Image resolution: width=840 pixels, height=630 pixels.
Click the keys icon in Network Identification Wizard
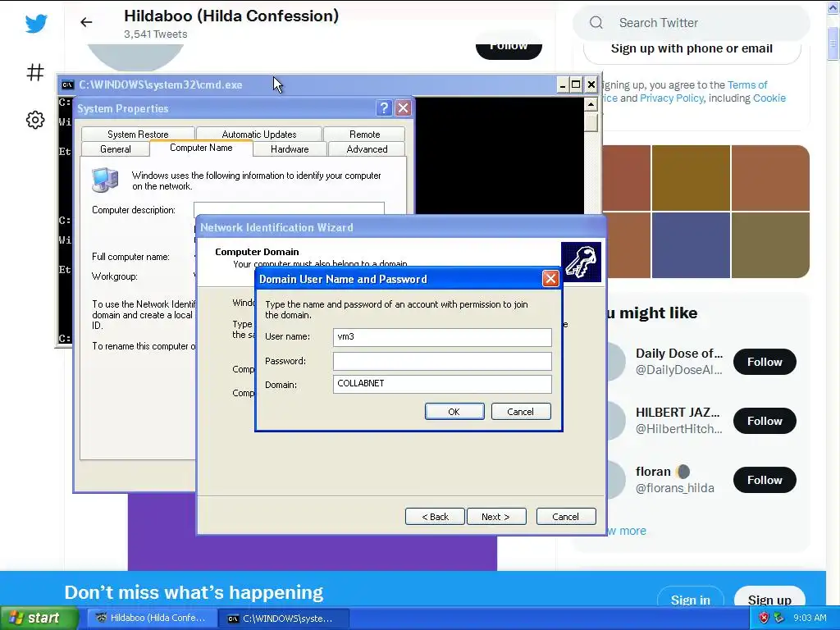[581, 262]
